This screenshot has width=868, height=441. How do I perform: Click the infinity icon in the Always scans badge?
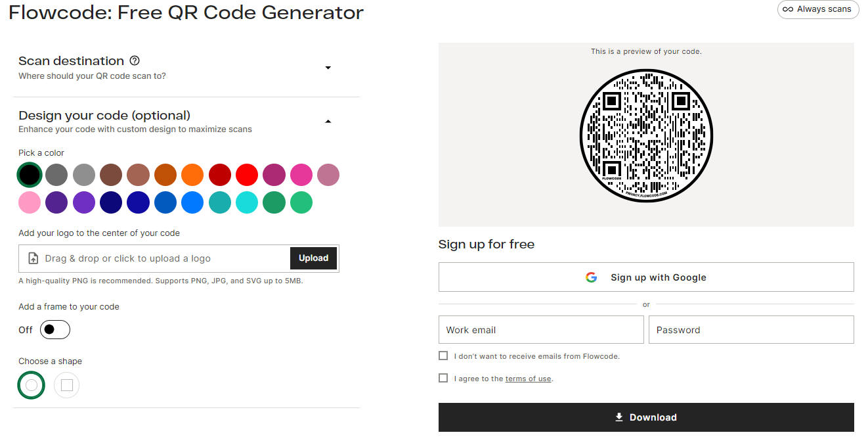(788, 9)
